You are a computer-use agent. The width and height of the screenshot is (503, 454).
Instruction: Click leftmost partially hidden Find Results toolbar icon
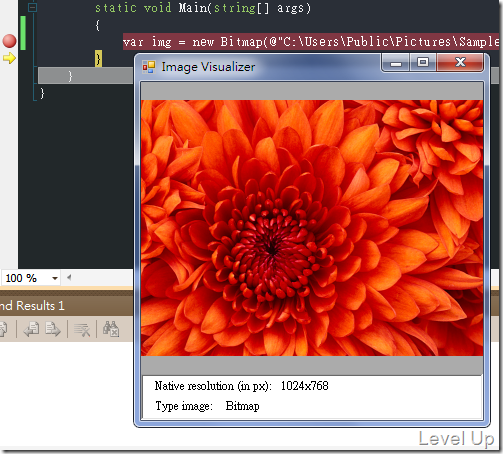pos(4,329)
